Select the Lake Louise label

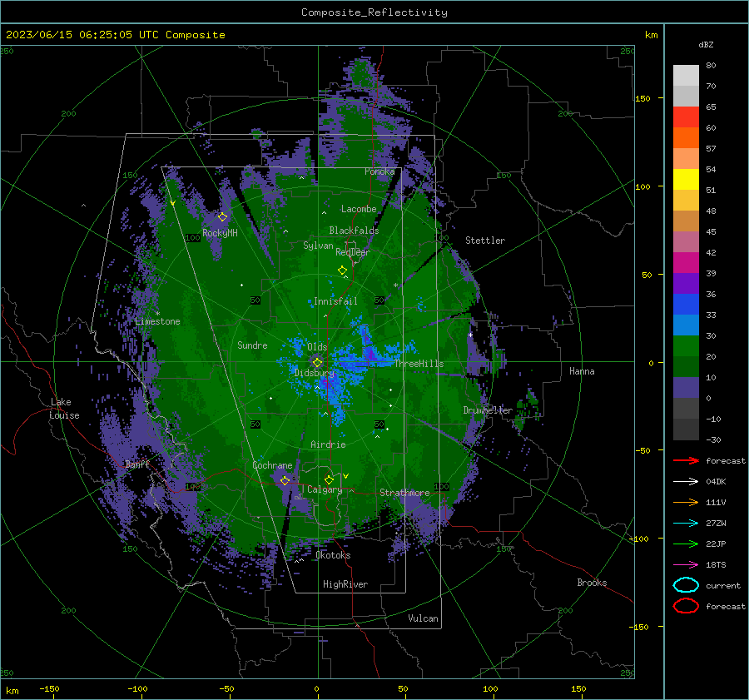(64, 409)
